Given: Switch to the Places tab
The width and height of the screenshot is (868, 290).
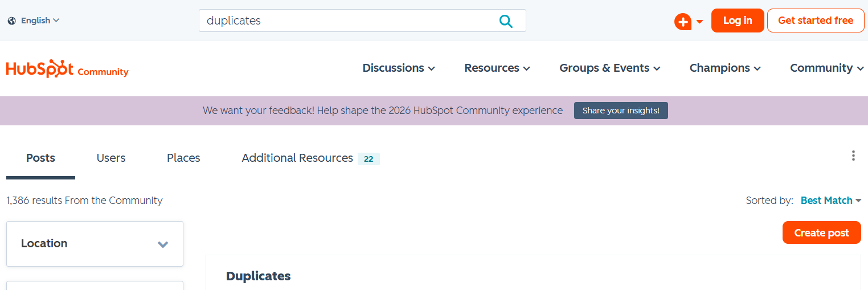Looking at the screenshot, I should tap(183, 158).
